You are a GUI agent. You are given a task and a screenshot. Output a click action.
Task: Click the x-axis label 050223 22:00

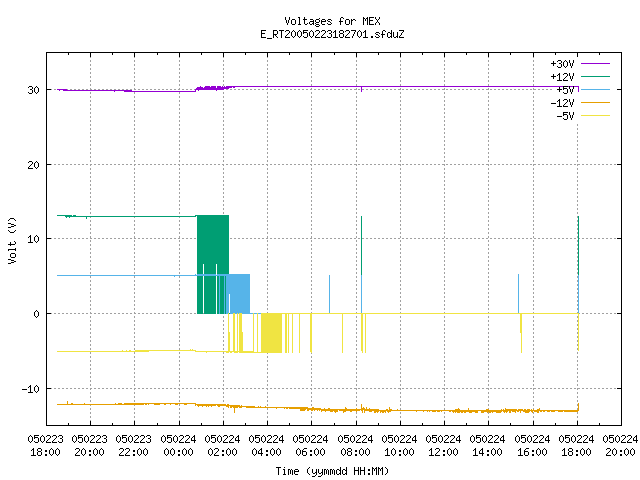pos(134,446)
